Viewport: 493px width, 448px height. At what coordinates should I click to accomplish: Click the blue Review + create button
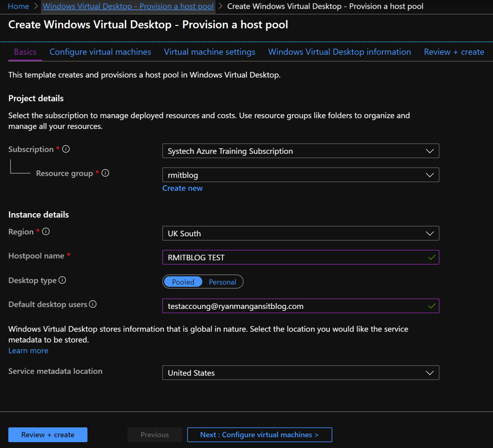click(x=48, y=435)
